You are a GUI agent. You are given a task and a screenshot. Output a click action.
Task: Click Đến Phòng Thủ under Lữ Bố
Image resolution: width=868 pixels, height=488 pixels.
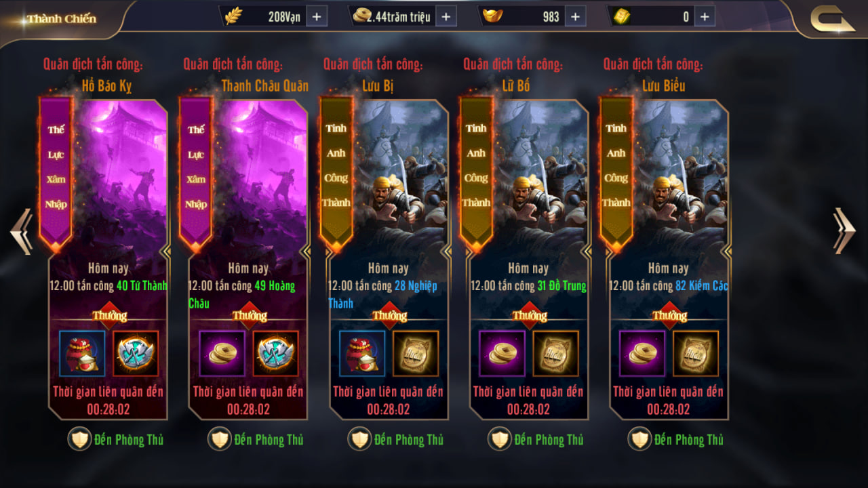(536, 439)
